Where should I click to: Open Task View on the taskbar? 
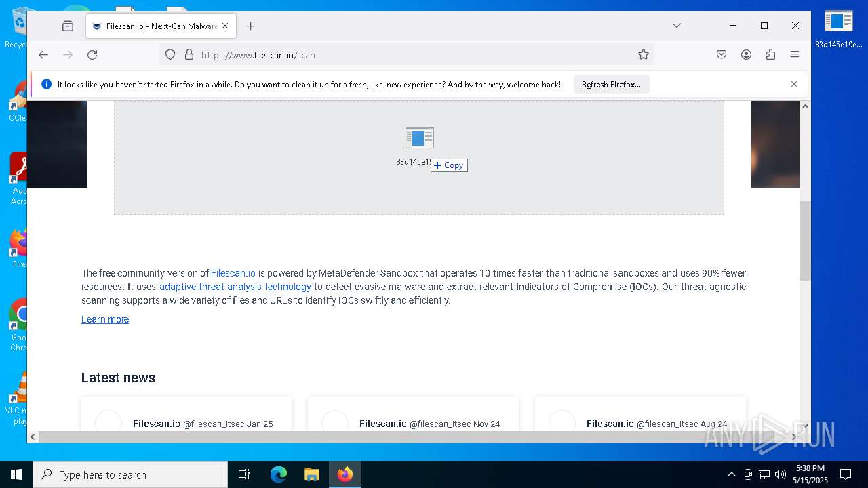(x=244, y=474)
